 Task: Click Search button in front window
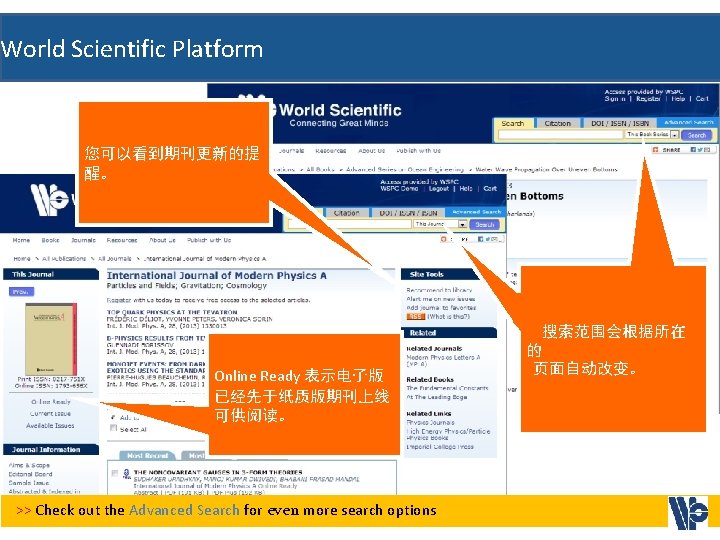click(484, 225)
